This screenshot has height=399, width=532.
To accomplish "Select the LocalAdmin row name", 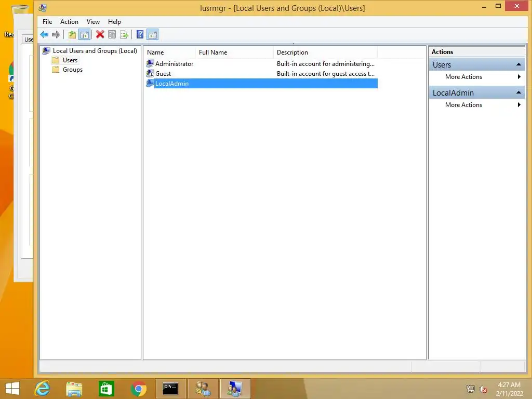I will (171, 84).
